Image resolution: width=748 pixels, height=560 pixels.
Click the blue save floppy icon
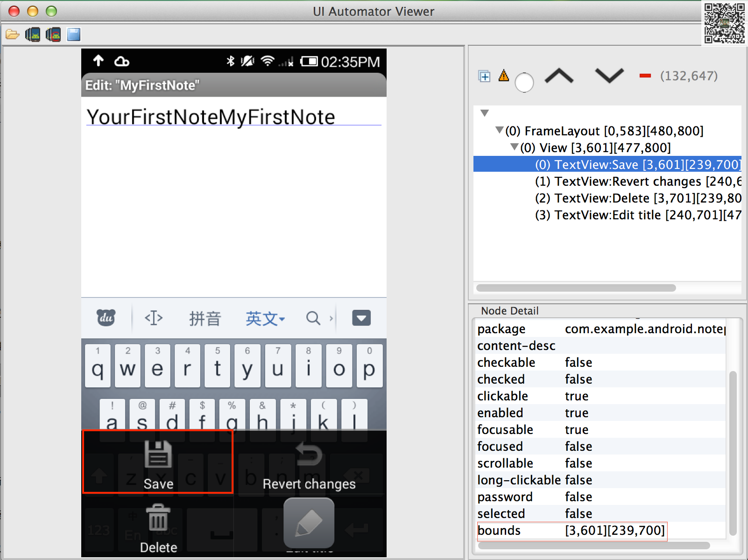pos(74,35)
